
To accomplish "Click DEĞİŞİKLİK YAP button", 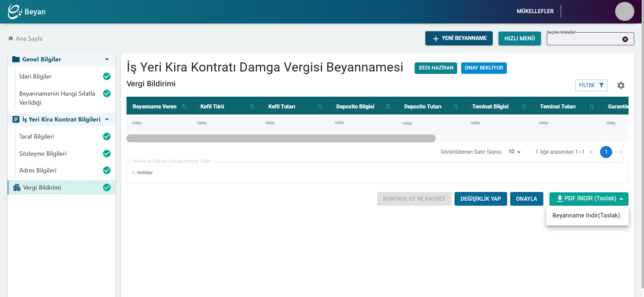I will (481, 199).
